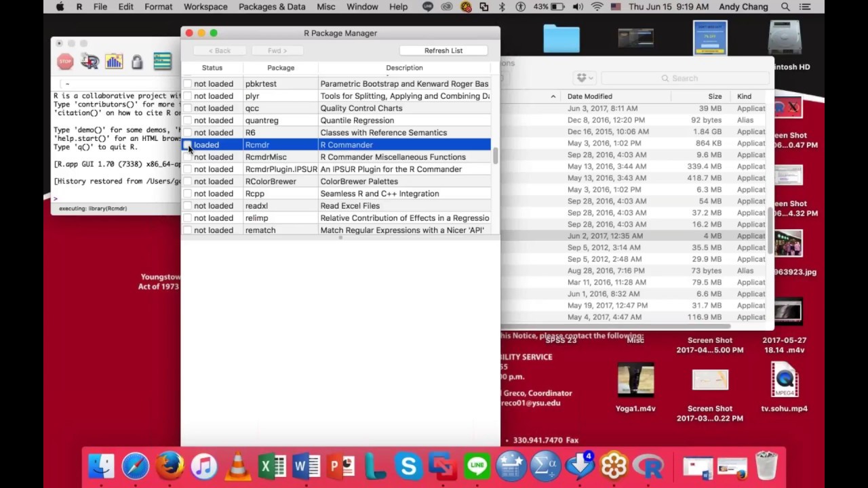Click the source script R icon in the console toolbar
Image resolution: width=868 pixels, height=488 pixels.
(x=90, y=62)
